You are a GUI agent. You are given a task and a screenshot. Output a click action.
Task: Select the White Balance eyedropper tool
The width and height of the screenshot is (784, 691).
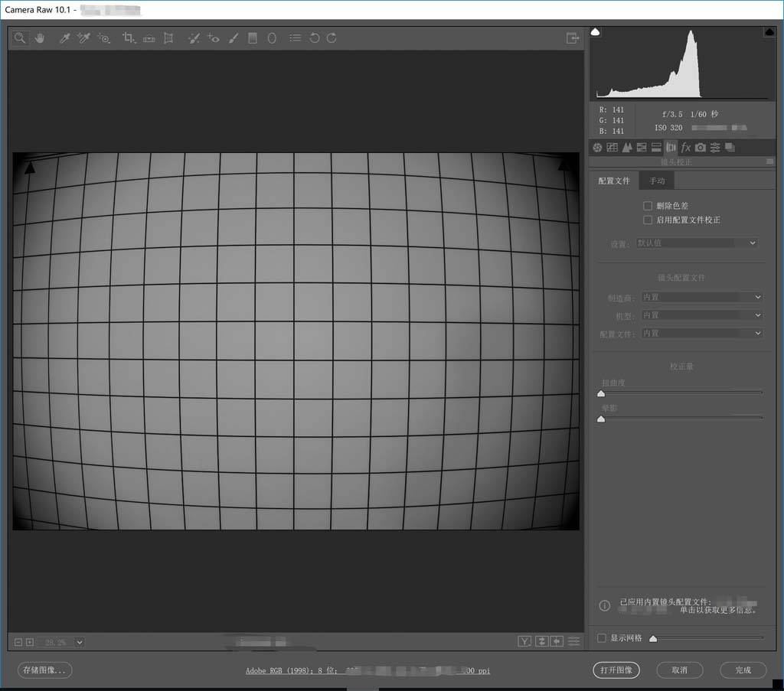coord(66,37)
